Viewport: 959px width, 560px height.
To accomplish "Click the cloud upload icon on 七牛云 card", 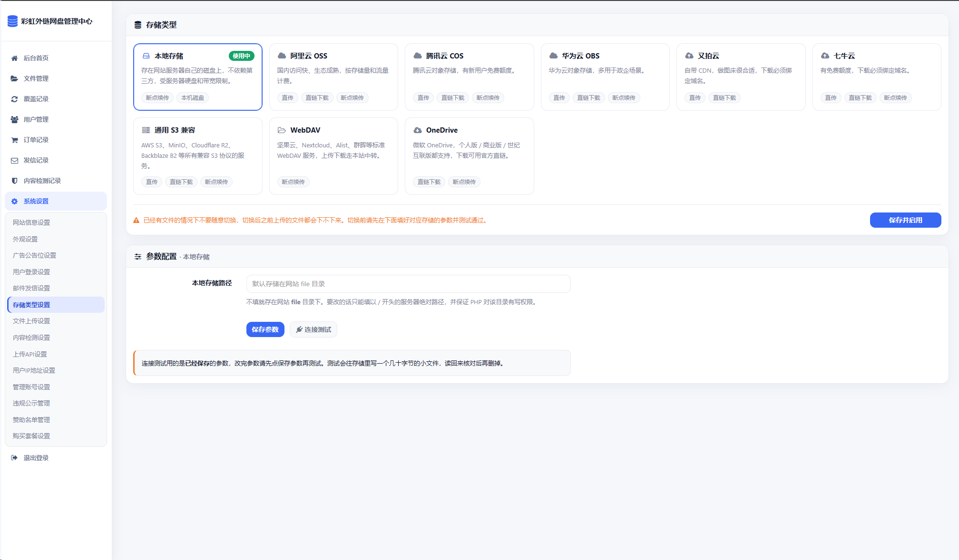I will (825, 56).
